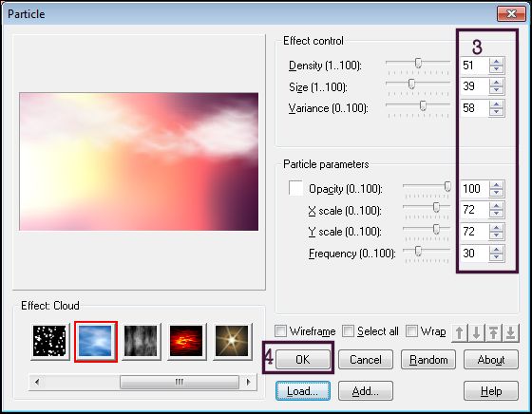
Task: Select the golden star flare effect thumbnail
Action: (232, 341)
